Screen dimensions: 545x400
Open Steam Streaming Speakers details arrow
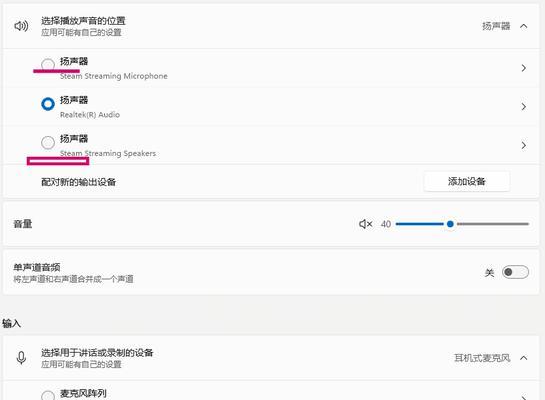pyautogui.click(x=523, y=145)
